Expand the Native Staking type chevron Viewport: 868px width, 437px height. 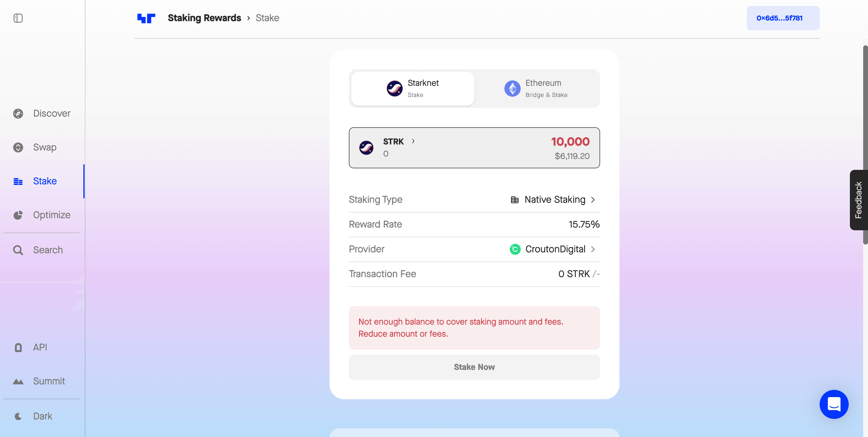[x=595, y=199]
